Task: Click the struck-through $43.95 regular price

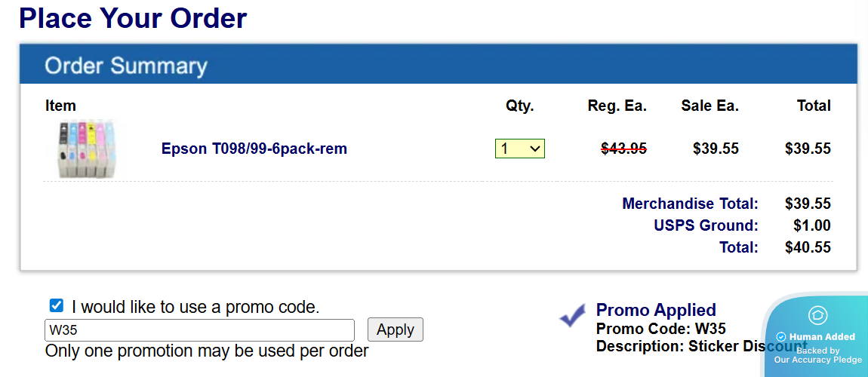Action: [x=623, y=149]
